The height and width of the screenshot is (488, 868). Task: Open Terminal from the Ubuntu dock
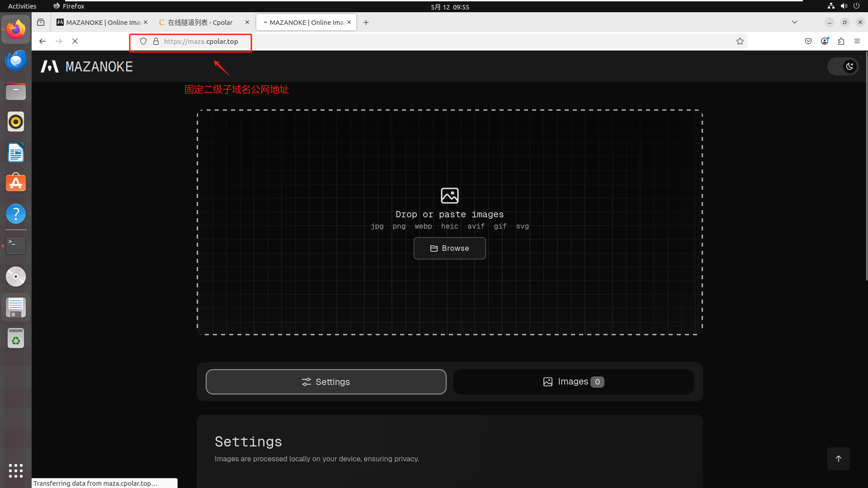16,245
